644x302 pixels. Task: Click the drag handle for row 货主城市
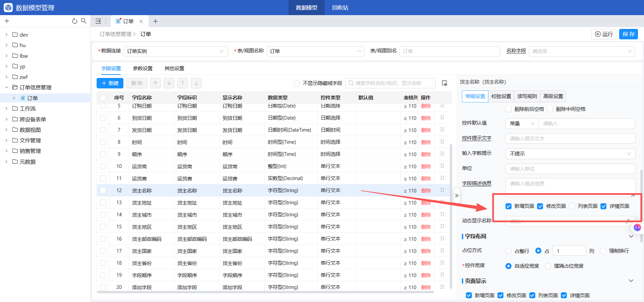point(442,214)
